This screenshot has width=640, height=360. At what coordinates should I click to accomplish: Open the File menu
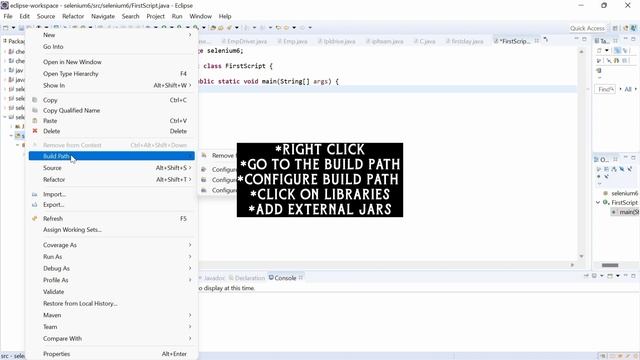[8, 16]
